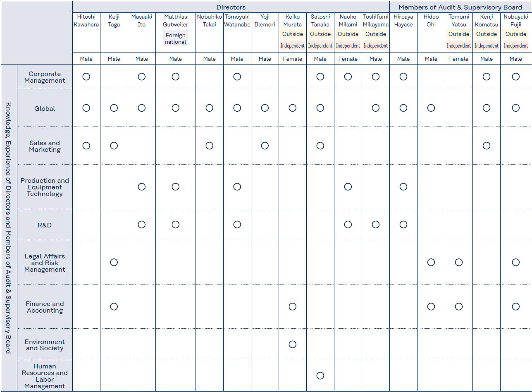Click Toshifumi Mikayama's R&D circle
Image resolution: width=532 pixels, height=392 pixels.
click(376, 225)
